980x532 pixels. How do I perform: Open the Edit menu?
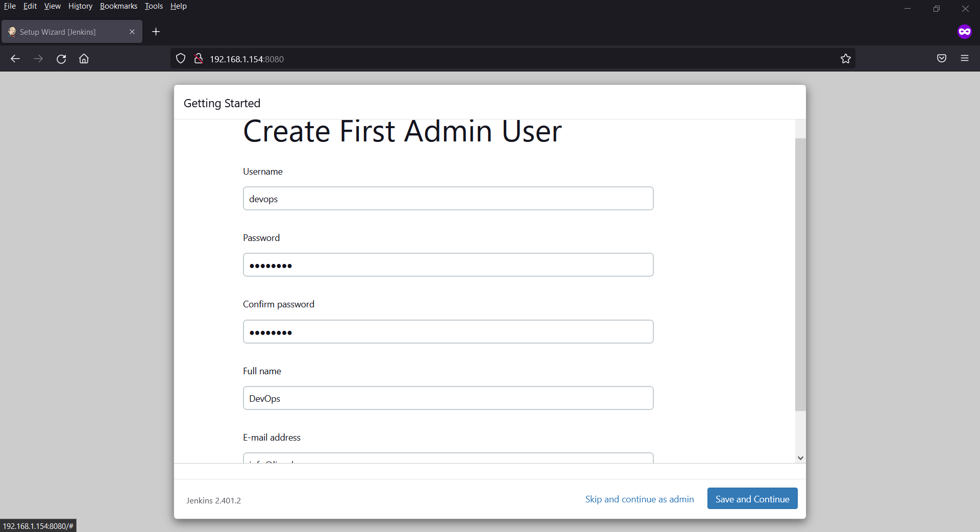point(30,6)
